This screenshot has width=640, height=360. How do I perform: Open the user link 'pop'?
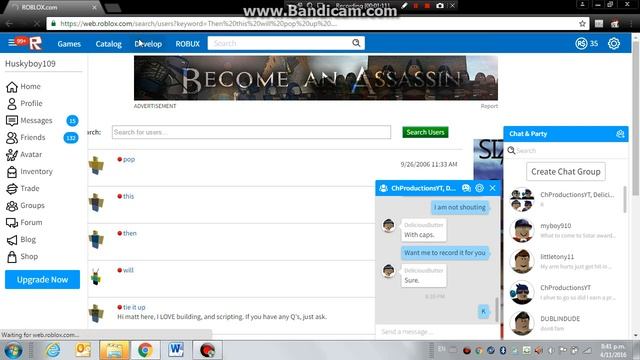coord(129,160)
